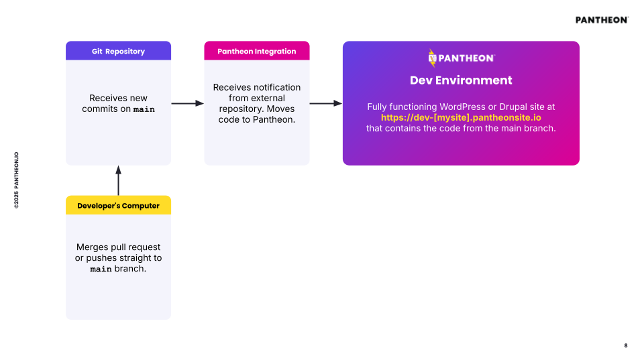Screen dimensions: 644x362
Task: Click text 'that contains the code from the main branch.'
Action: point(461,129)
